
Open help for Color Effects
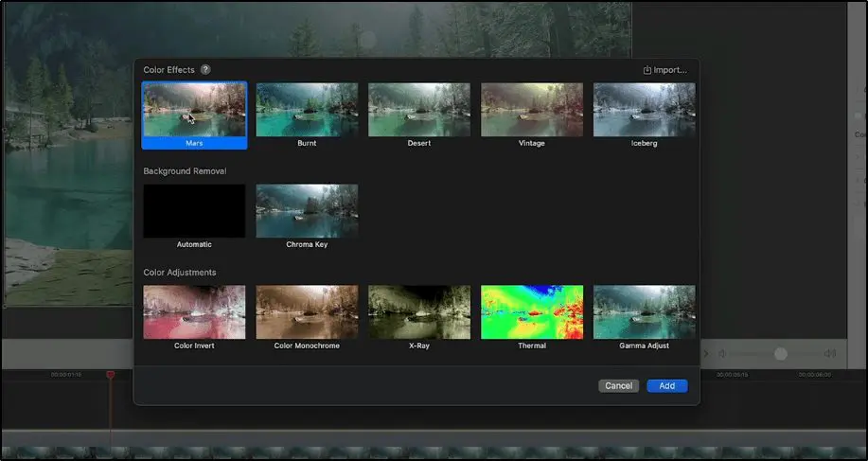(x=205, y=70)
